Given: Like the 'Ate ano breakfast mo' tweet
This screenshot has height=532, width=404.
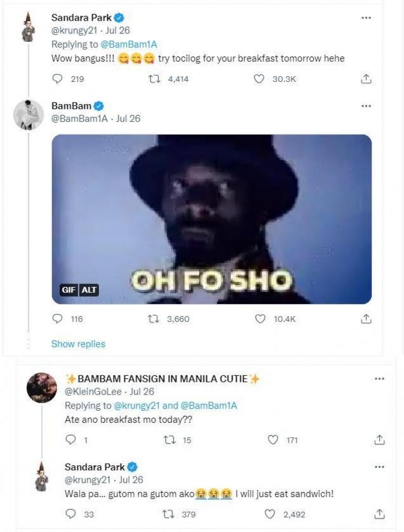Looking at the screenshot, I should tap(273, 440).
